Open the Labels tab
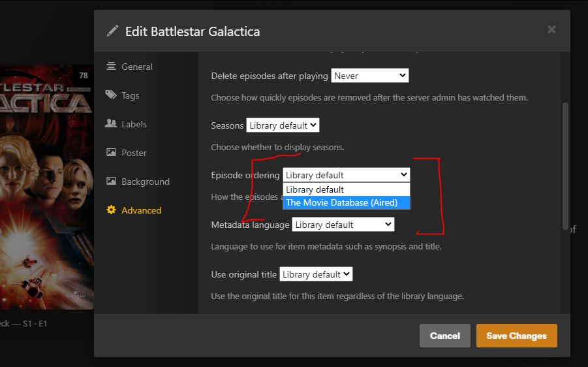 point(134,124)
